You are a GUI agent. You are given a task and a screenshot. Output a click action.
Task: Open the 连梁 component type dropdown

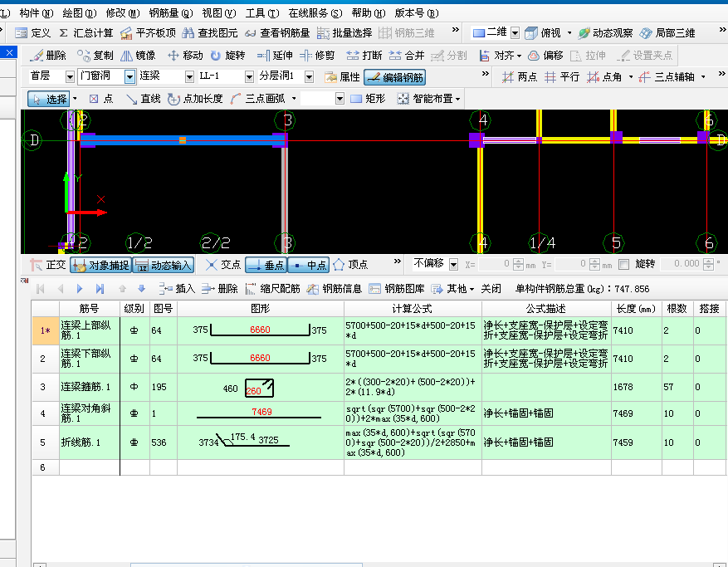[x=189, y=76]
